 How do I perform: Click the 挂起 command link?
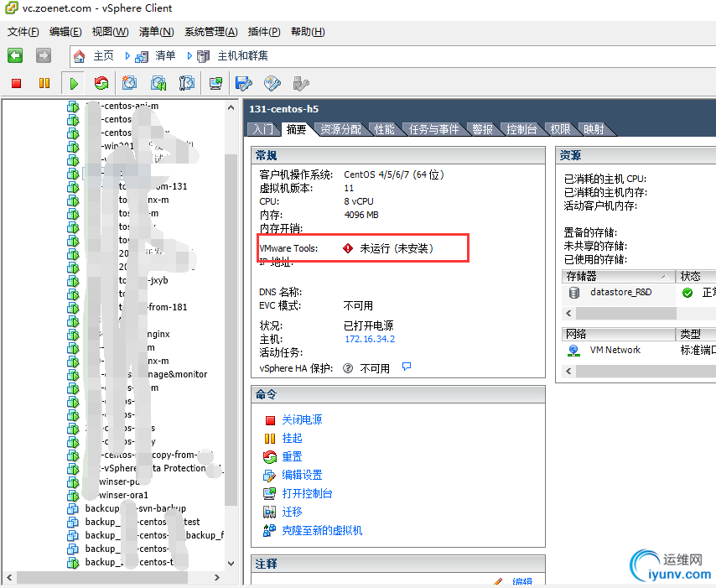tap(293, 439)
